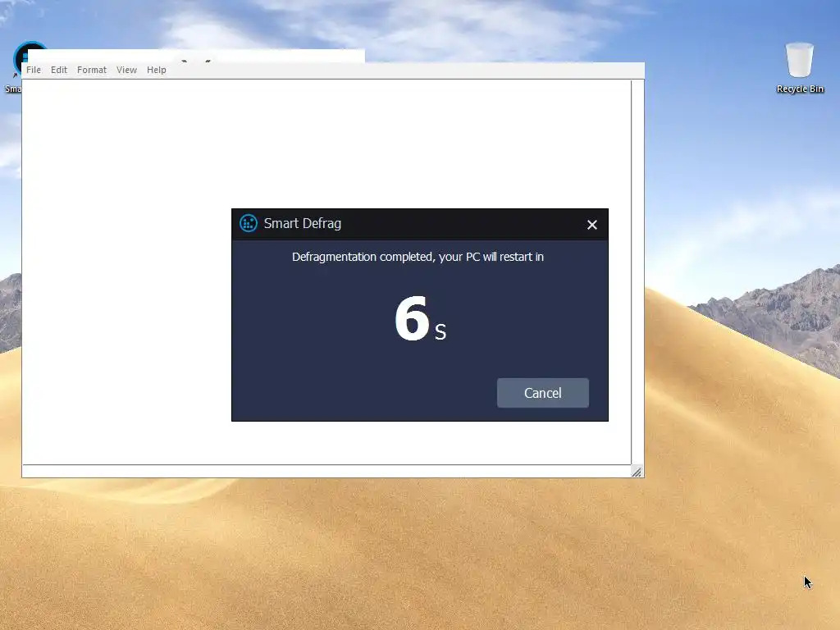Screen dimensions: 840x630
Task: Click the text editor's vertical scrollbar
Action: point(637,272)
